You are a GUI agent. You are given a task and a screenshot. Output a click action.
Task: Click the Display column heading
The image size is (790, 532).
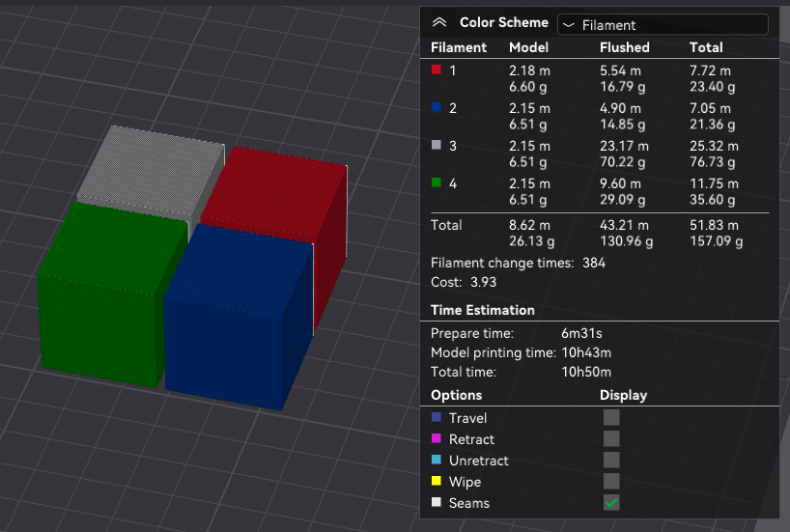coord(623,395)
